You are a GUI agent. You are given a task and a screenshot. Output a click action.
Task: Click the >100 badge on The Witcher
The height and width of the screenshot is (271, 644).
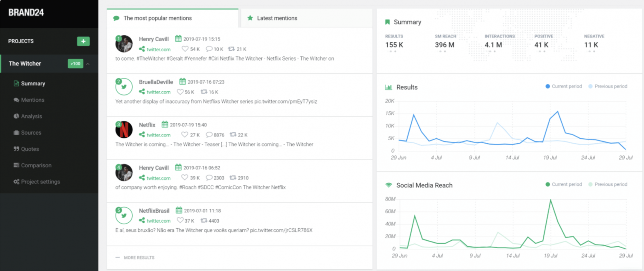pos(75,64)
